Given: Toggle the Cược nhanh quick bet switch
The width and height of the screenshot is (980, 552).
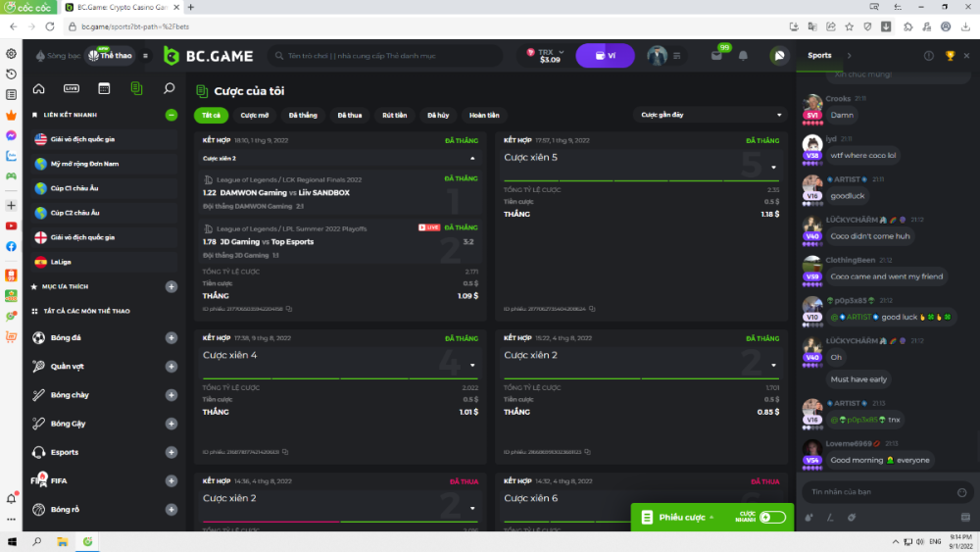Looking at the screenshot, I should tap(771, 517).
